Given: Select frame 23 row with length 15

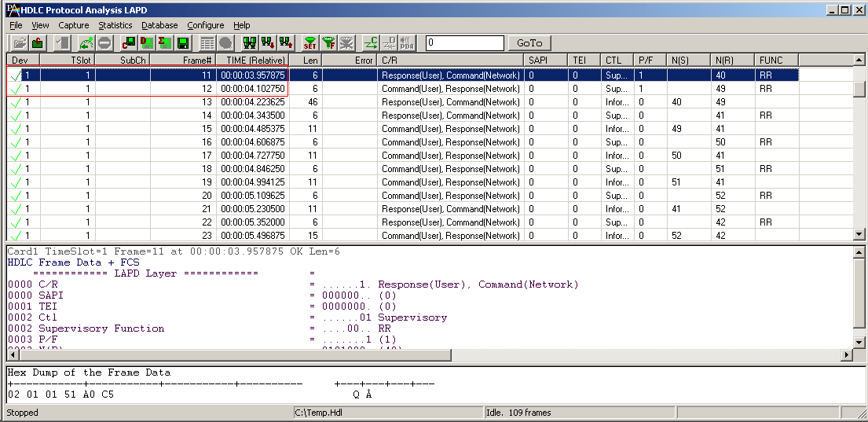Looking at the screenshot, I should pos(402,236).
